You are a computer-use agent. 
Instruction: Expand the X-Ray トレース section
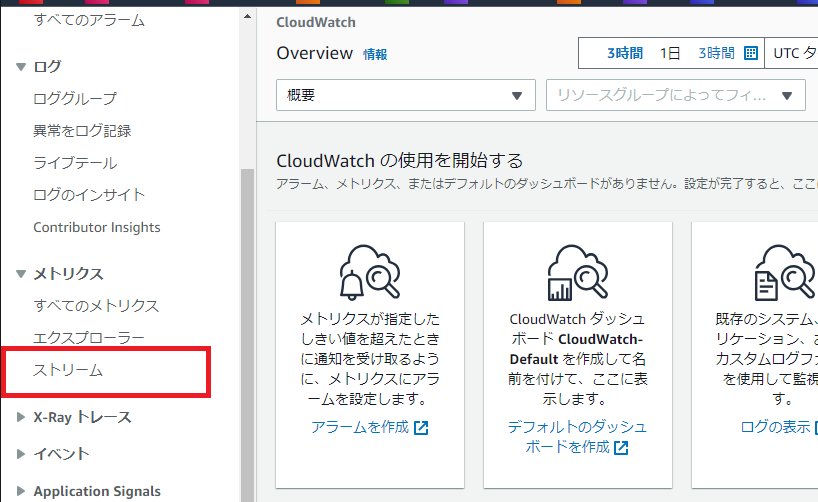tap(21, 417)
